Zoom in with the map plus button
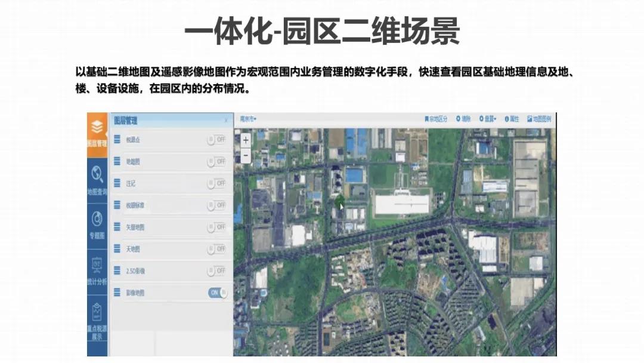644x363 pixels. (x=246, y=140)
